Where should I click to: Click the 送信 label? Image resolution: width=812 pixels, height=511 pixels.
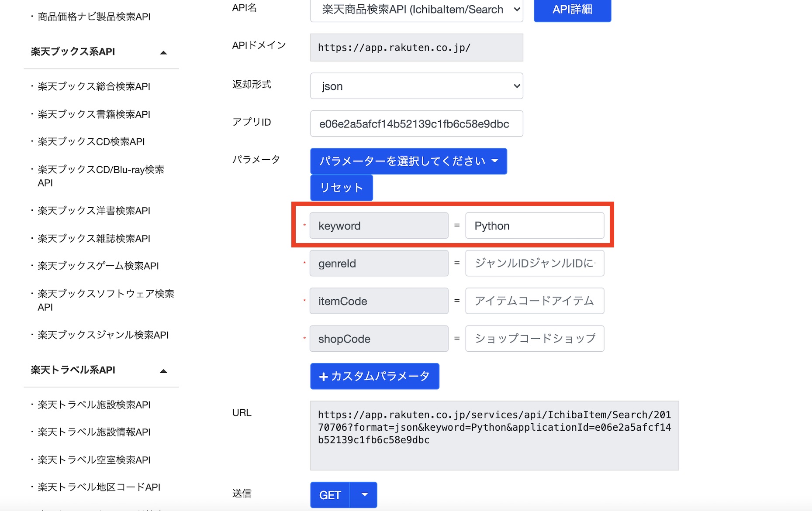pyautogui.click(x=242, y=493)
